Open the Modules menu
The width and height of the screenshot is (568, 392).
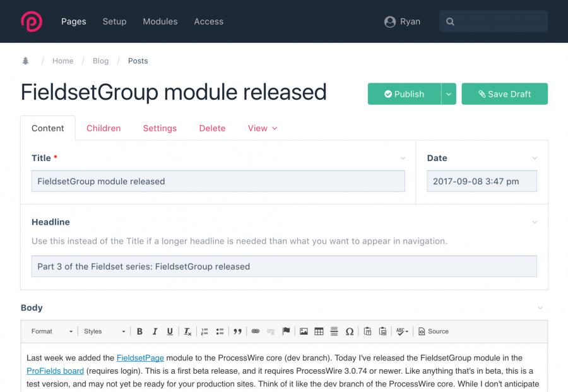[160, 21]
